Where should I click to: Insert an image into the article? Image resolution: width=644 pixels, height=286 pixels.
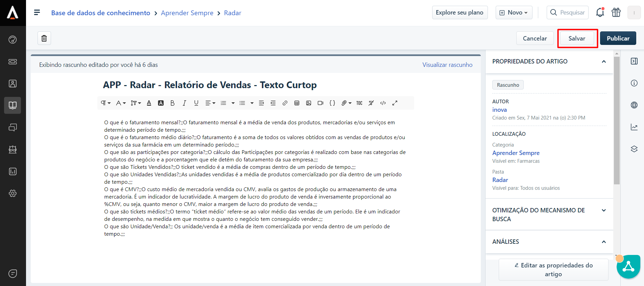[308, 103]
